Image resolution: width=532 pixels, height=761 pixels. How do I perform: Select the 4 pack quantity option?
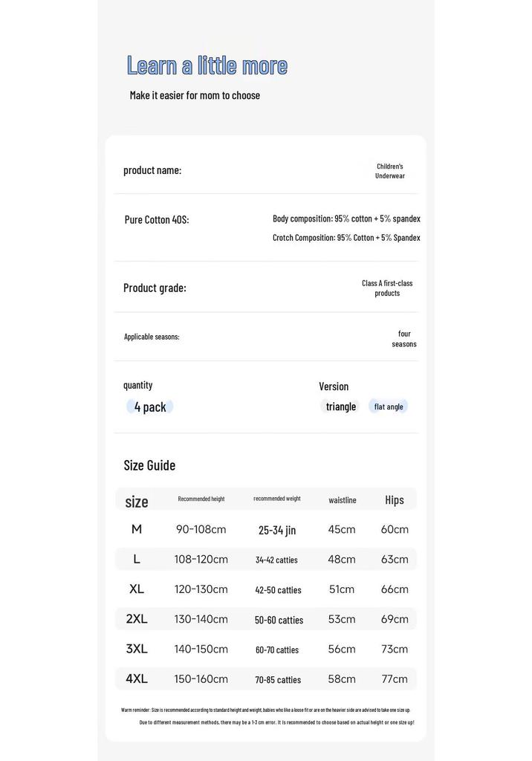tap(149, 407)
